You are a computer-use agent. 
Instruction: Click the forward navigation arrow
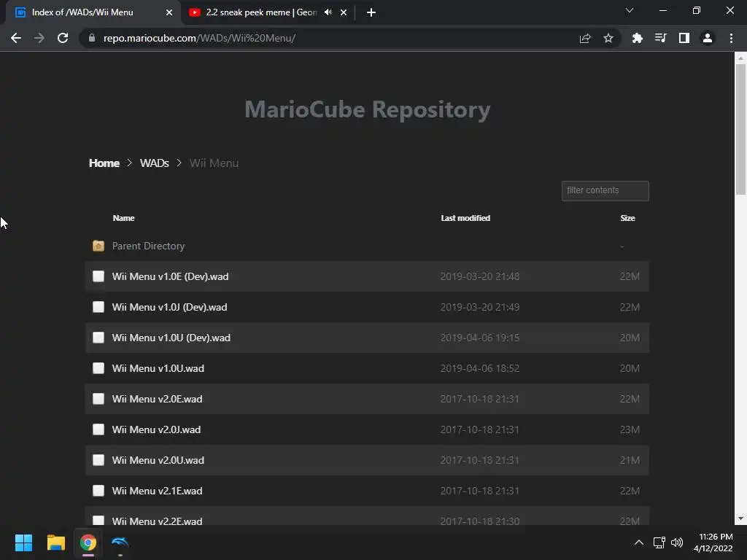(x=39, y=38)
